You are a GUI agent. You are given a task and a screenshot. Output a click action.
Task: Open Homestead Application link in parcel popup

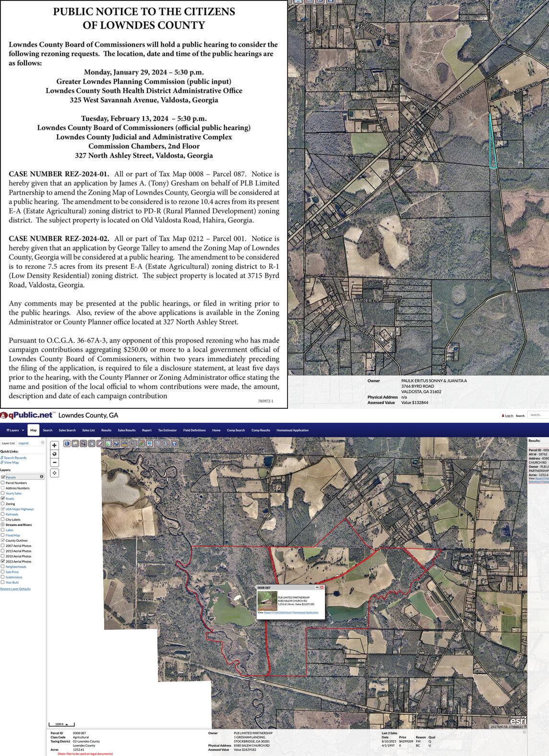pos(306,612)
